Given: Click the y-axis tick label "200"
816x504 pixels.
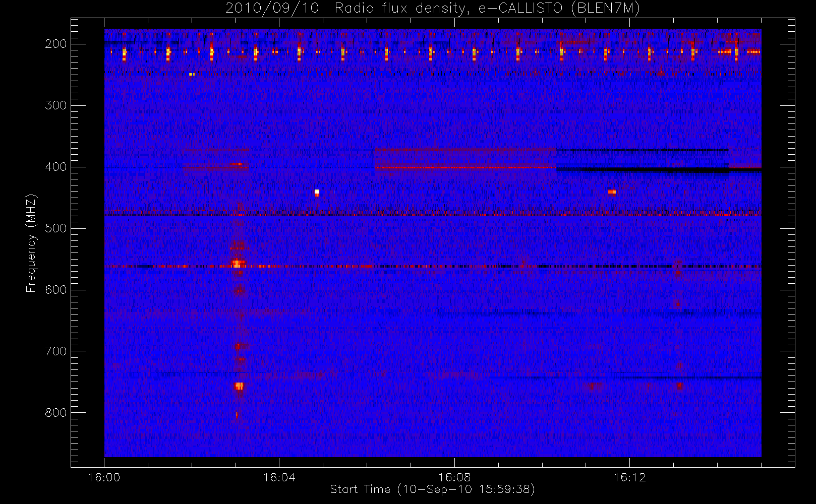Looking at the screenshot, I should pos(56,44).
